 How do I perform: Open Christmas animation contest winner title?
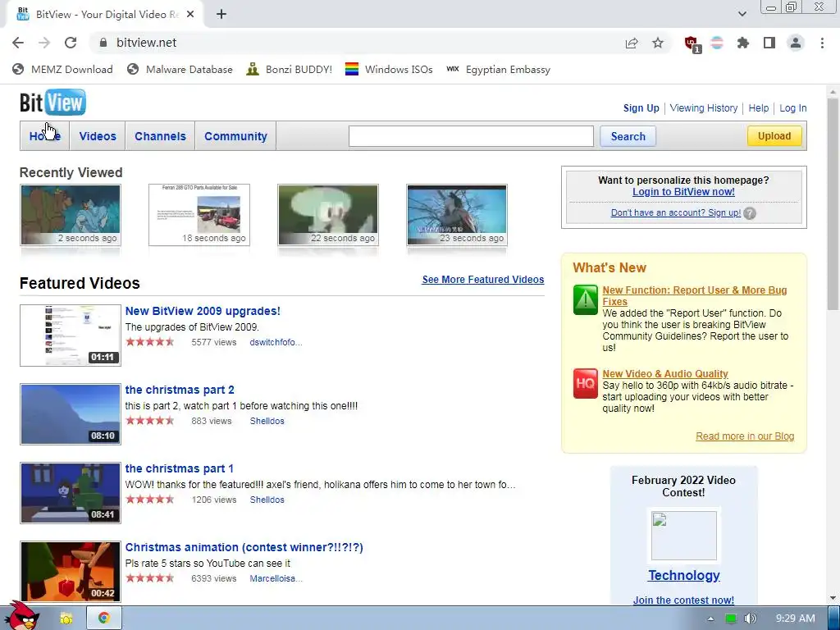(x=244, y=547)
